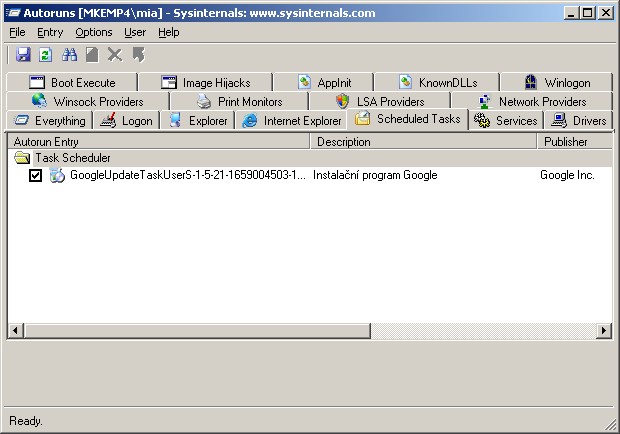Open the File menu

point(17,32)
